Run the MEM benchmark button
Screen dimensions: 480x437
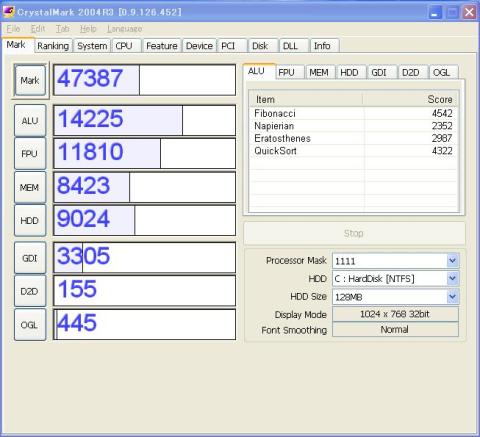click(x=30, y=187)
